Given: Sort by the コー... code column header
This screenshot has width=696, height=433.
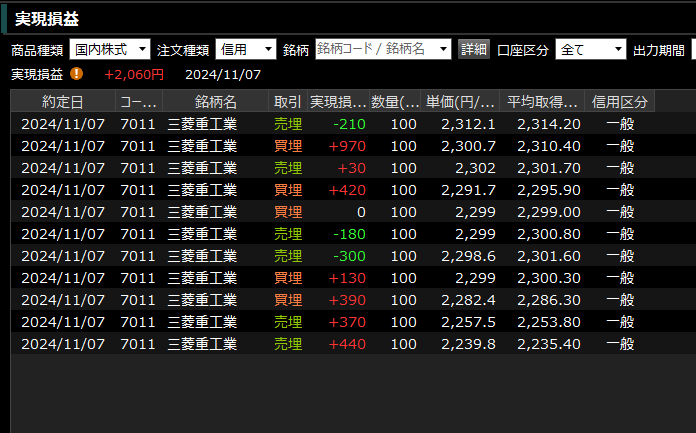Looking at the screenshot, I should (x=138, y=102).
